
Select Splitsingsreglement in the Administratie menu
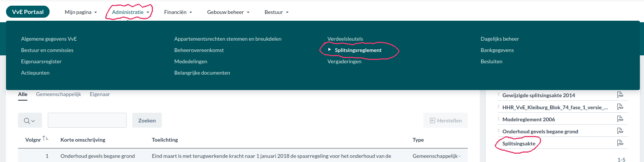(358, 50)
